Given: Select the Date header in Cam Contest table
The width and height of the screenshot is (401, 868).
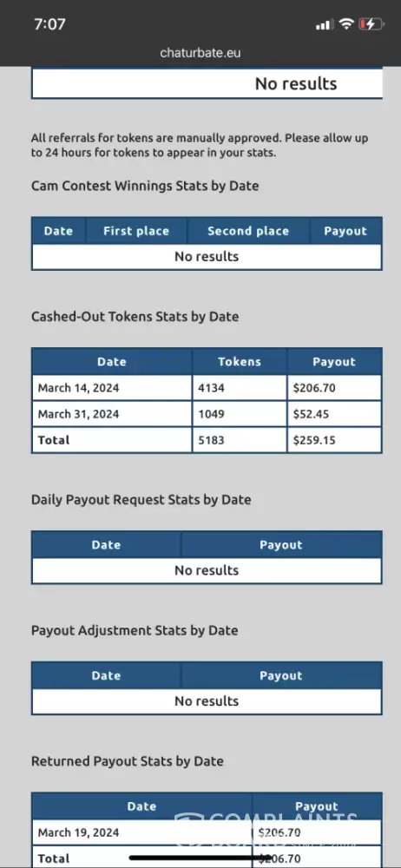Looking at the screenshot, I should pos(59,231).
